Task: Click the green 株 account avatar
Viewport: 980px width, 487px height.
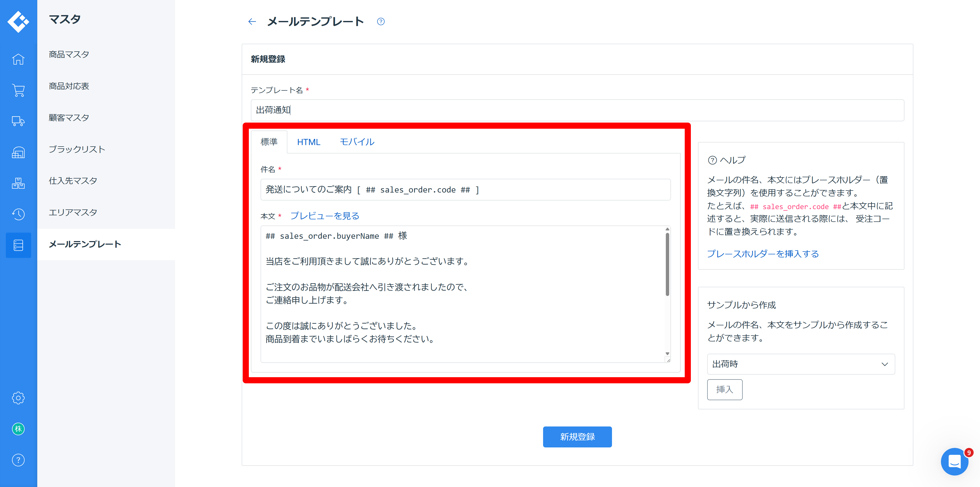Action: [18, 429]
